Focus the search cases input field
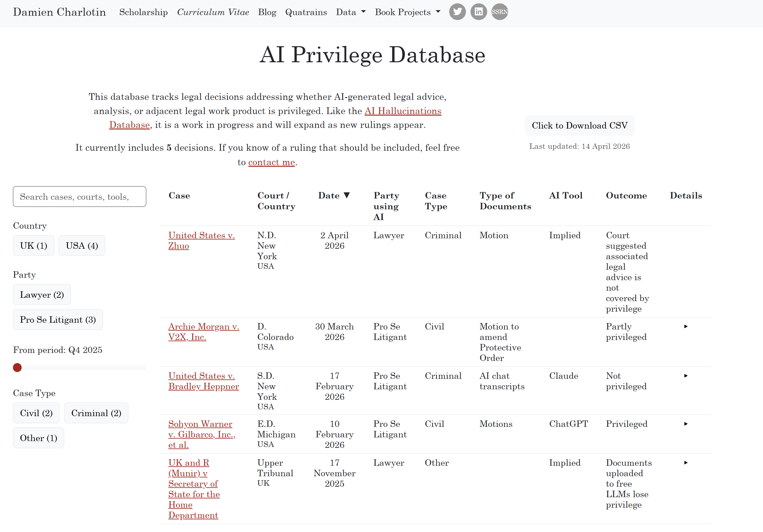 click(x=79, y=197)
